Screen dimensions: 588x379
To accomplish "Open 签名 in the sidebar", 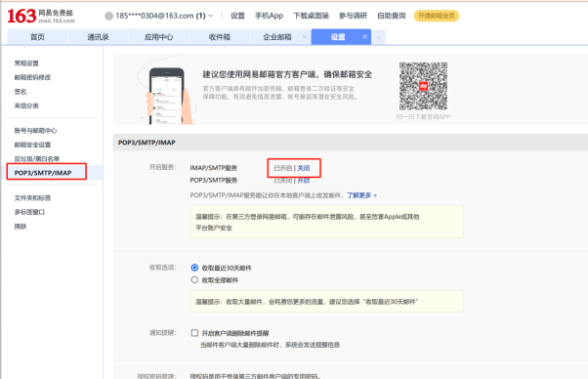I will [21, 92].
